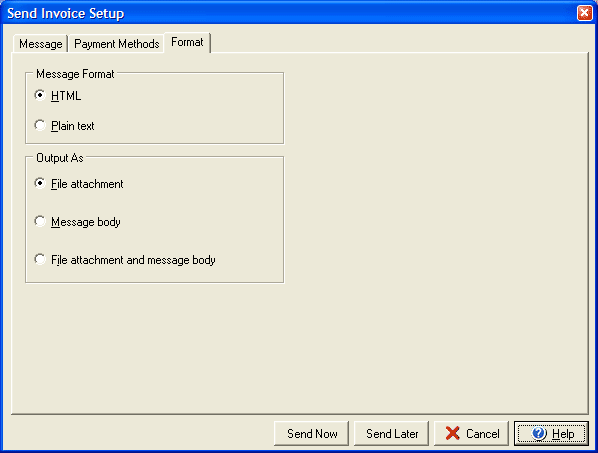598x453 pixels.
Task: Choose Message body as output
Action: [x=40, y=221]
